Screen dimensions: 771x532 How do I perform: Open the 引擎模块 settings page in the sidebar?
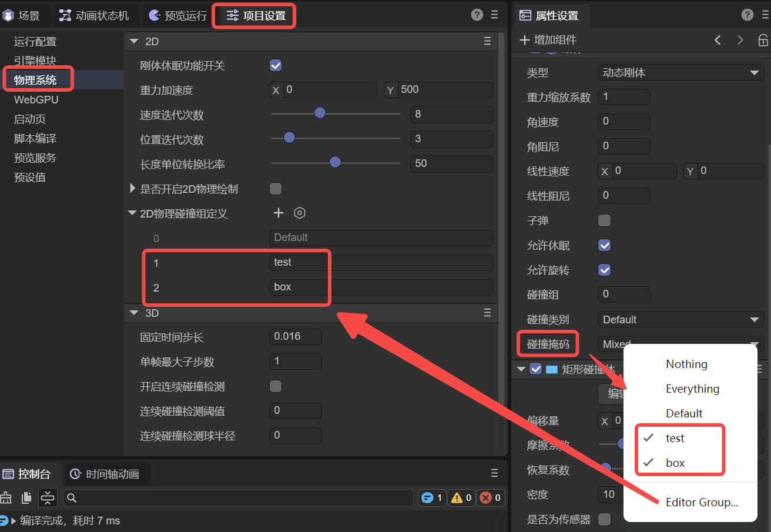[35, 61]
